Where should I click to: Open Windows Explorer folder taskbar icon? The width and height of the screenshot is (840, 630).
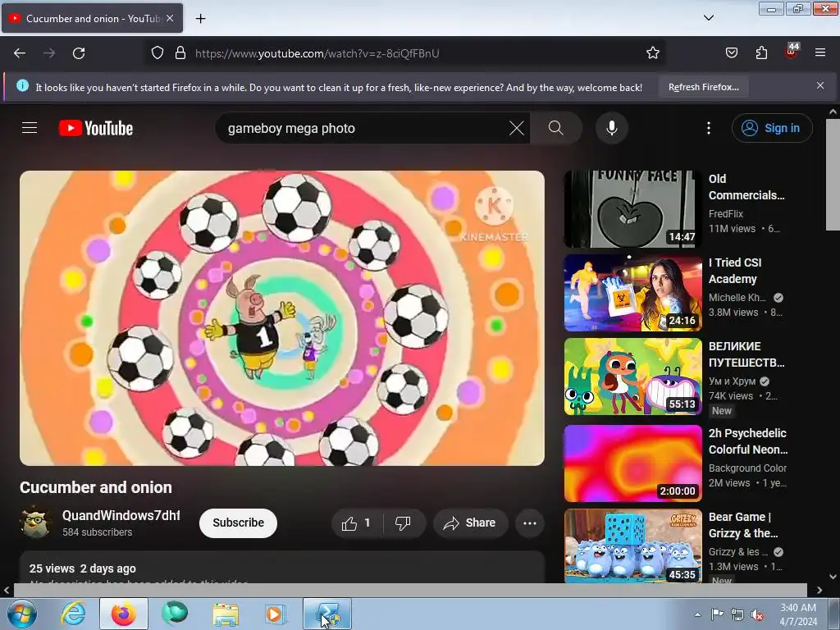click(226, 614)
